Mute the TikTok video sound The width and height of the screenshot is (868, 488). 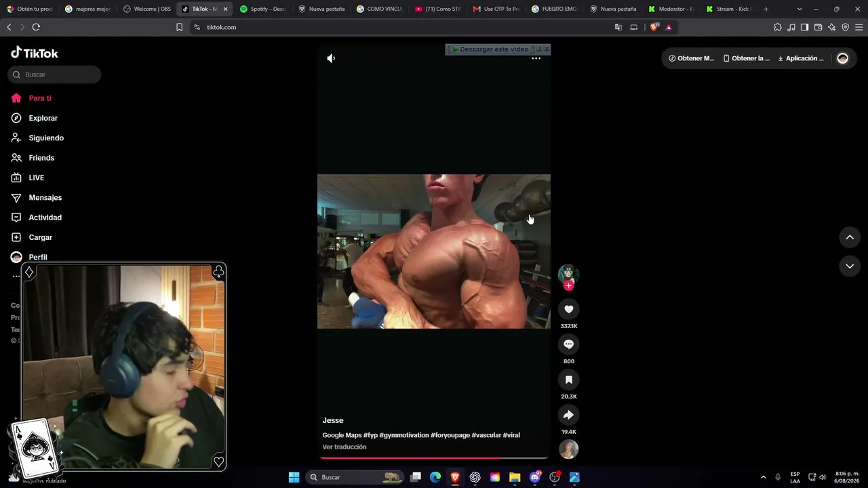[x=331, y=58]
